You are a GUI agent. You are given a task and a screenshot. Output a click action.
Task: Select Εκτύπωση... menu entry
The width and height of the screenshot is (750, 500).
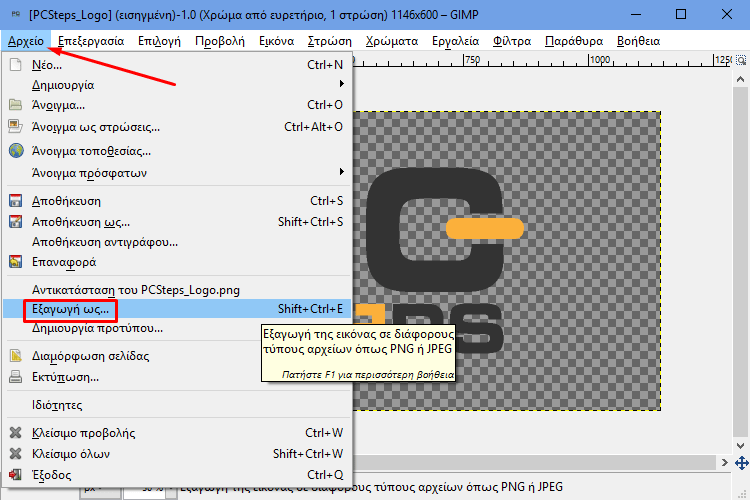(177, 377)
